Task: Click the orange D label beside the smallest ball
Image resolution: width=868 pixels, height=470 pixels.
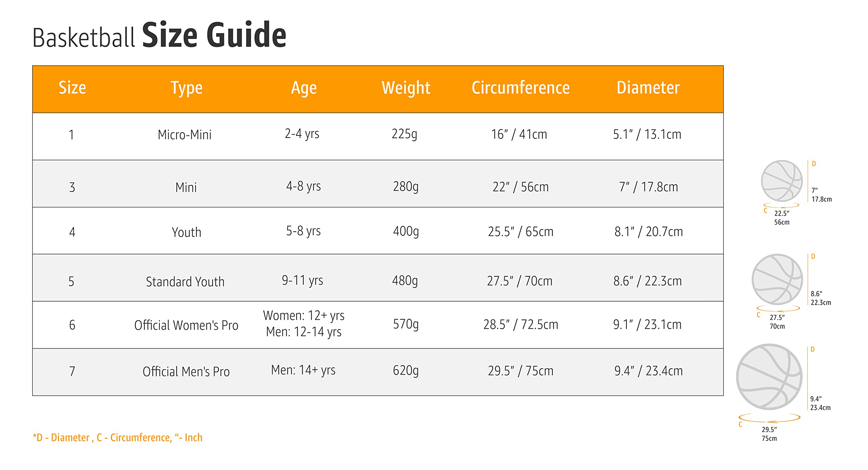Action: tap(813, 164)
